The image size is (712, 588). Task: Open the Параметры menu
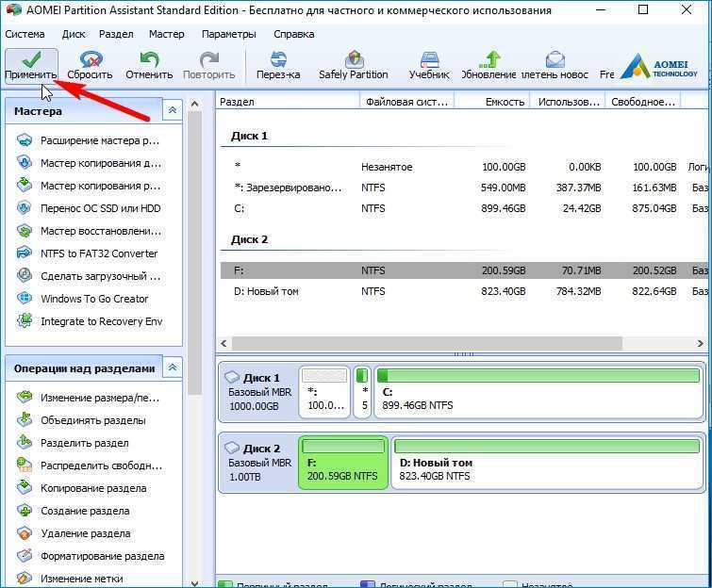click(x=229, y=34)
